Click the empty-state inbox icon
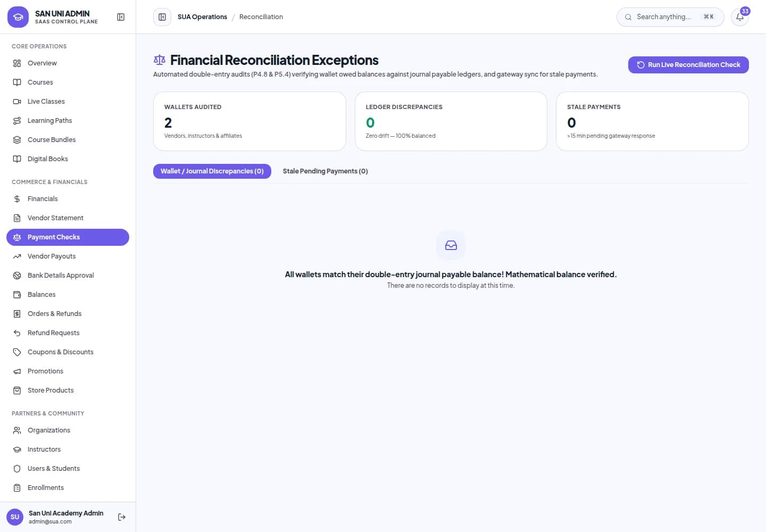Viewport: 766px width, 532px height. (x=451, y=245)
